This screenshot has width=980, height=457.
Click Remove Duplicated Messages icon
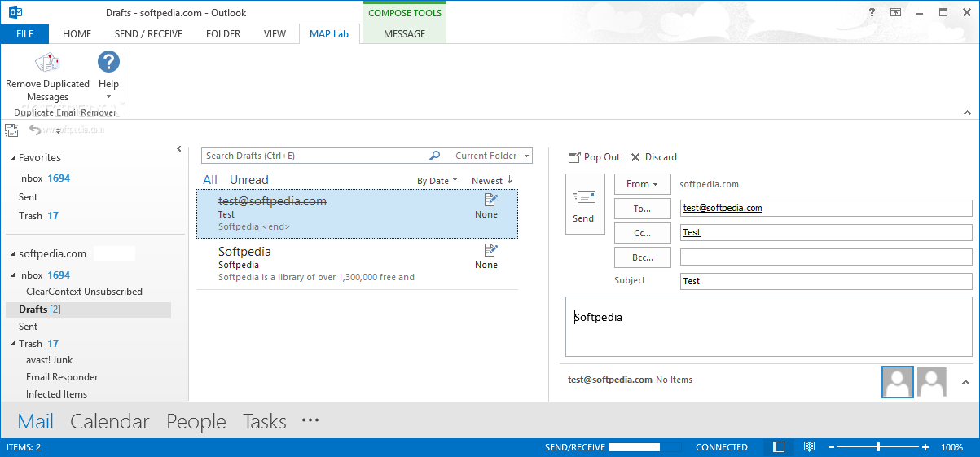47,63
